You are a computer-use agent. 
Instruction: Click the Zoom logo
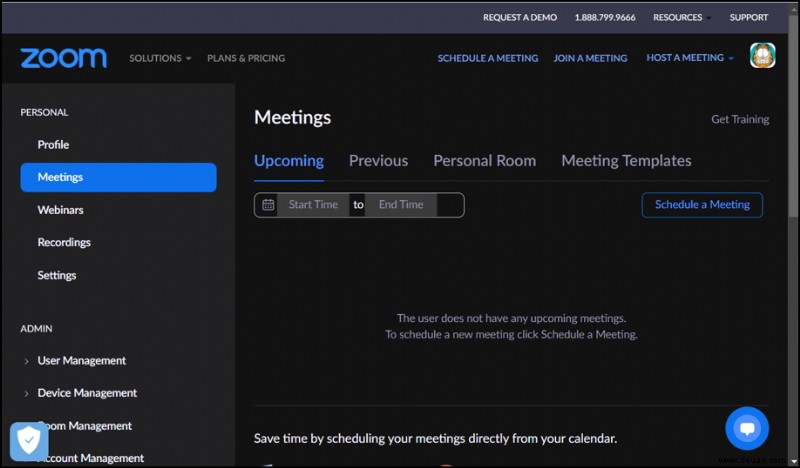(64, 58)
